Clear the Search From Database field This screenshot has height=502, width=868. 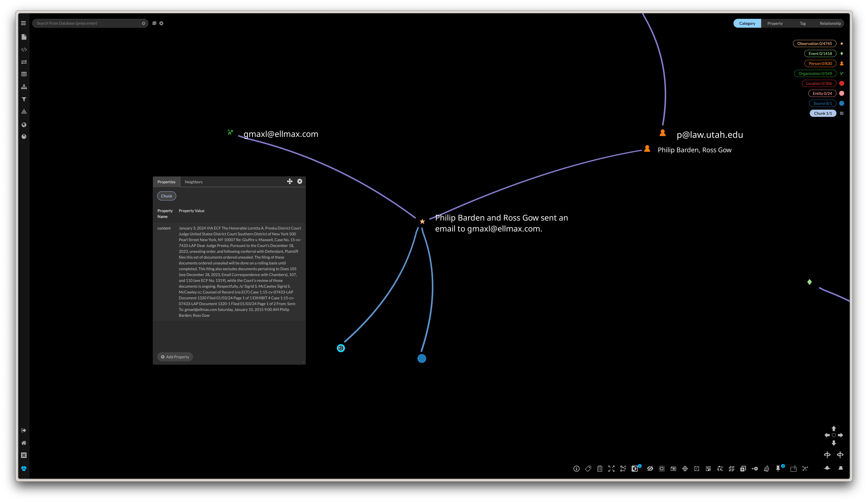tap(144, 23)
